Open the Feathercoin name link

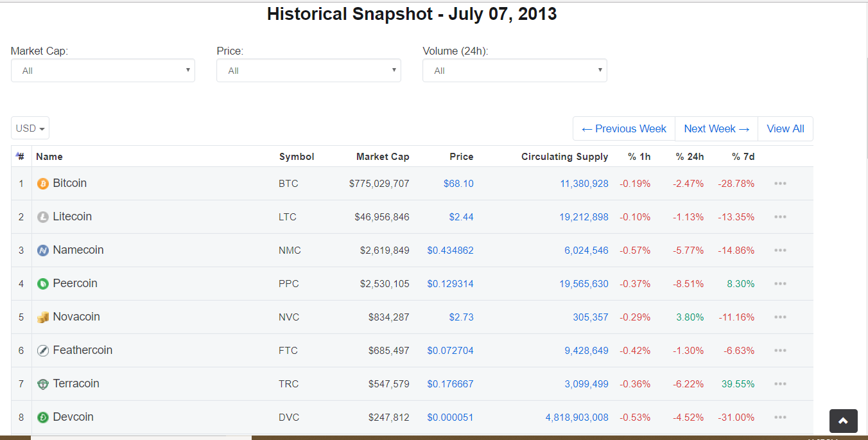tap(83, 350)
